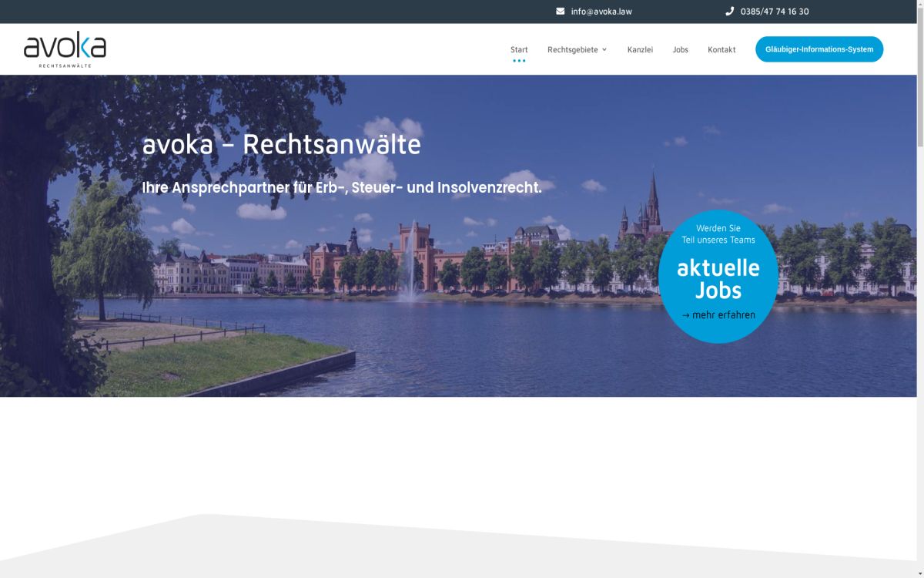The height and width of the screenshot is (578, 924).
Task: Go to the Kontakt page
Action: (721, 49)
